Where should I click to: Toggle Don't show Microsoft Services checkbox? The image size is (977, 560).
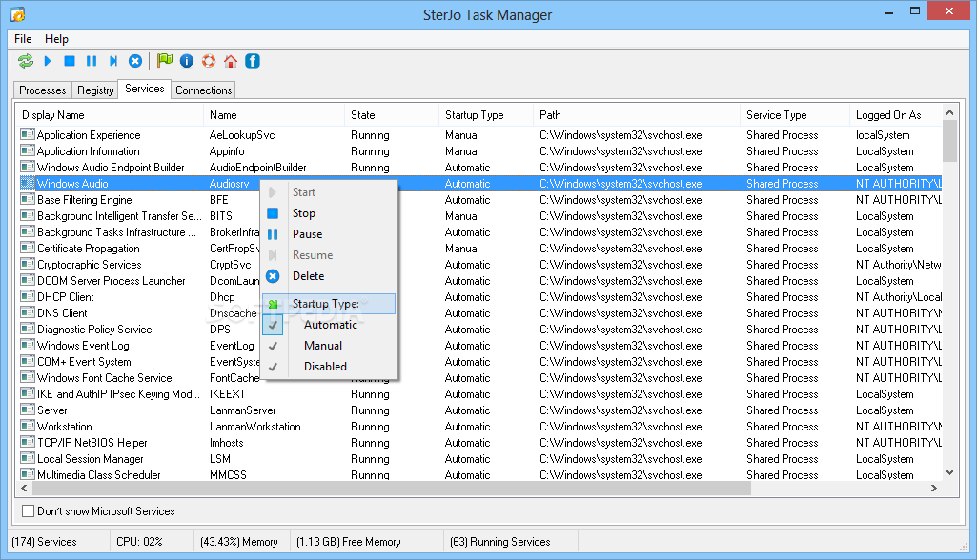28,510
